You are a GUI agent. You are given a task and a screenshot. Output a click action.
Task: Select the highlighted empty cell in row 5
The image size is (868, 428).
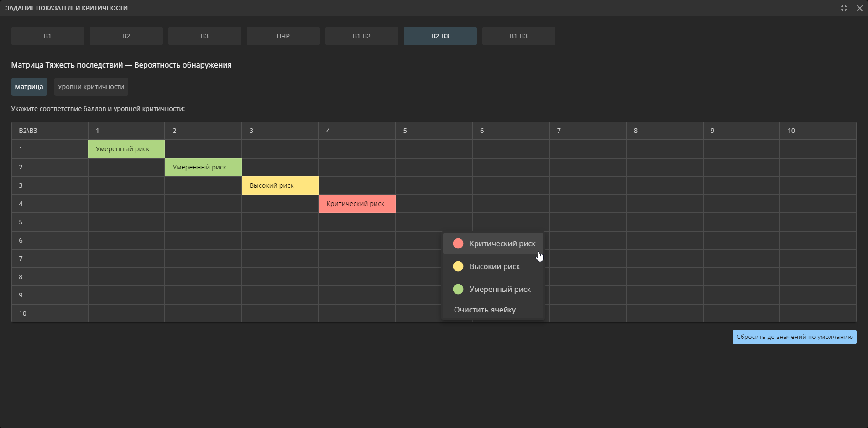coord(434,222)
